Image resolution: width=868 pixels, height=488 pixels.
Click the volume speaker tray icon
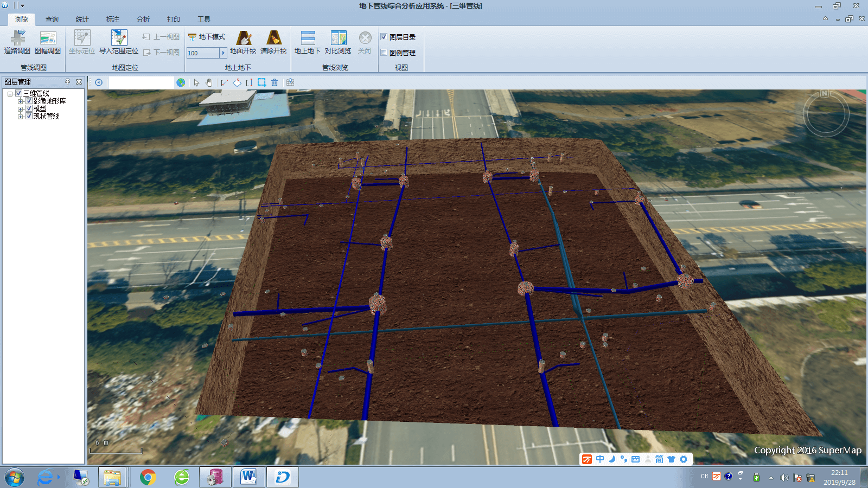tap(784, 478)
